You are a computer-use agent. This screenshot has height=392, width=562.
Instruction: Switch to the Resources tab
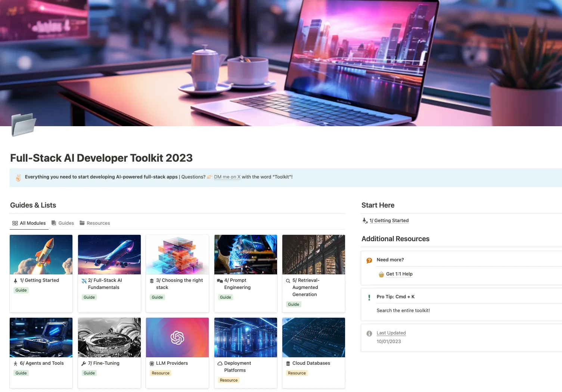(x=98, y=223)
